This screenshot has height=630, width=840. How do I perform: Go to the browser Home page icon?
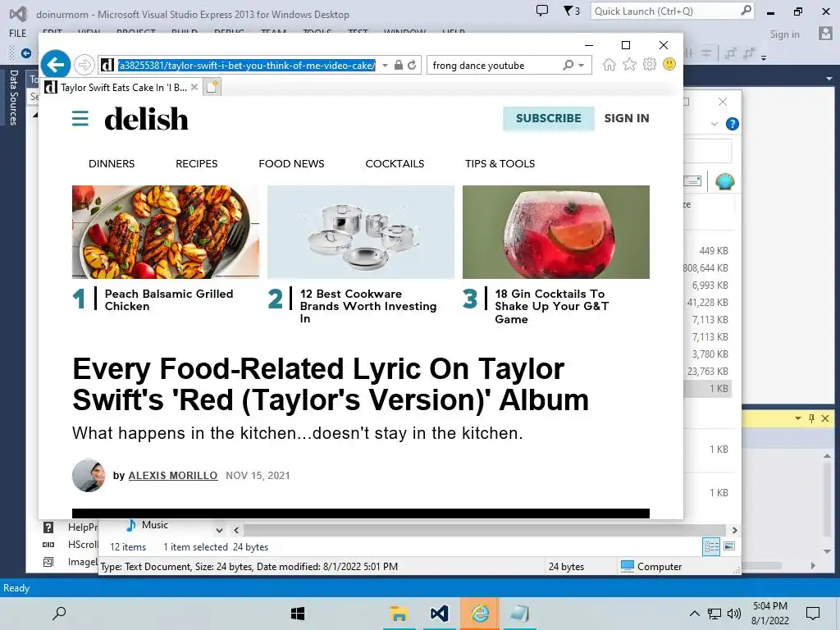click(609, 65)
